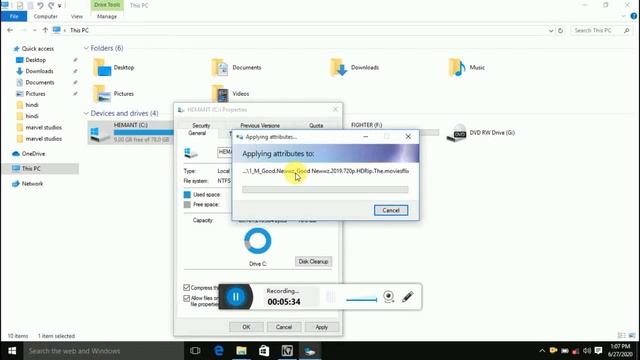Click the Search the web and Windows box
This screenshot has height=360, width=640.
tap(104, 351)
